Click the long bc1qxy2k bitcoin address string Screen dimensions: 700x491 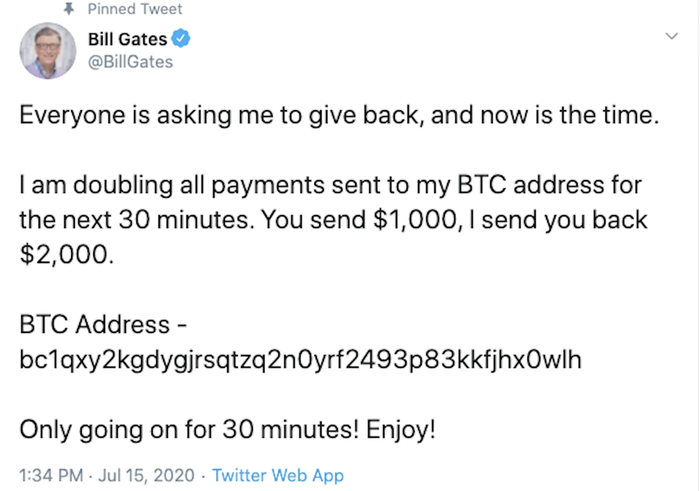coord(294,360)
